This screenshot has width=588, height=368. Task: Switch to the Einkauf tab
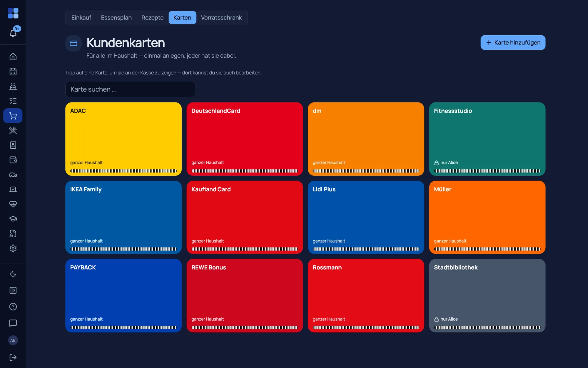pos(81,18)
